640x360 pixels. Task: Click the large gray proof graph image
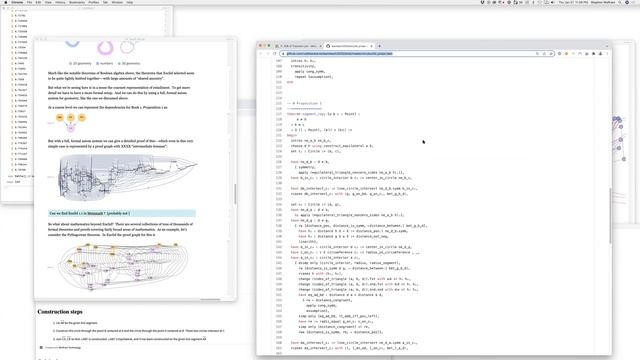click(127, 177)
